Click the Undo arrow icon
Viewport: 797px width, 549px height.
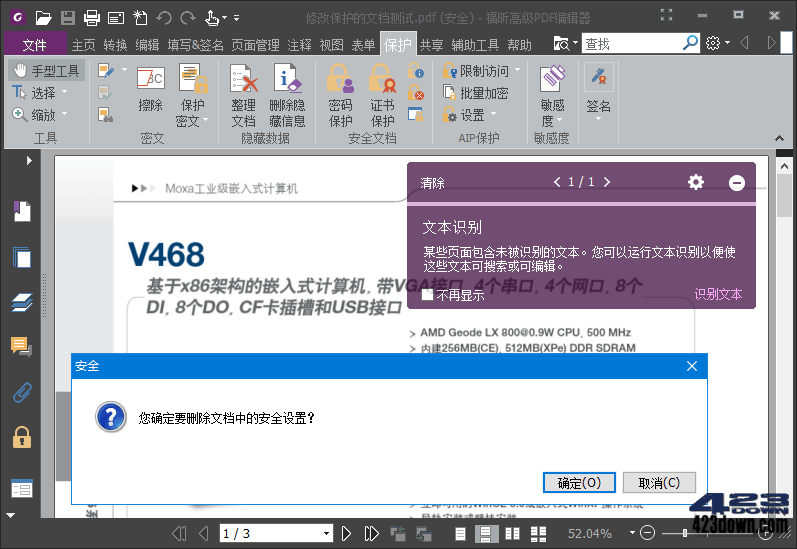[164, 18]
